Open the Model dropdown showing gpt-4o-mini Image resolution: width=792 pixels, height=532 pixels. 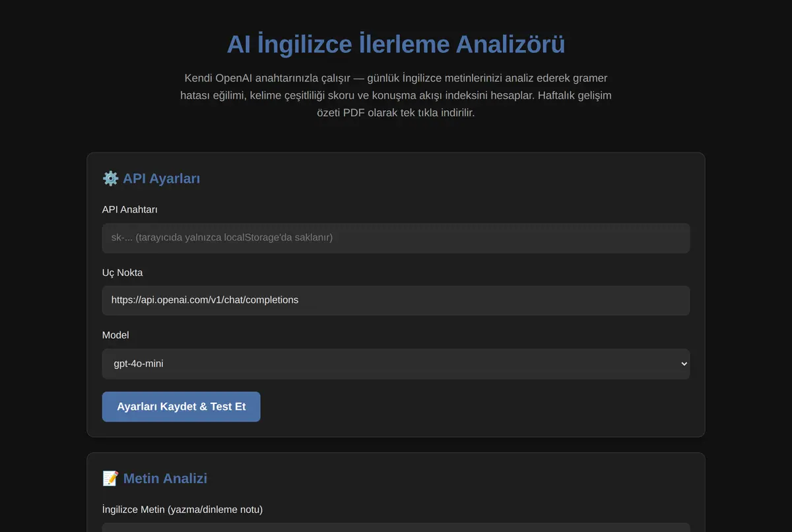pos(396,364)
